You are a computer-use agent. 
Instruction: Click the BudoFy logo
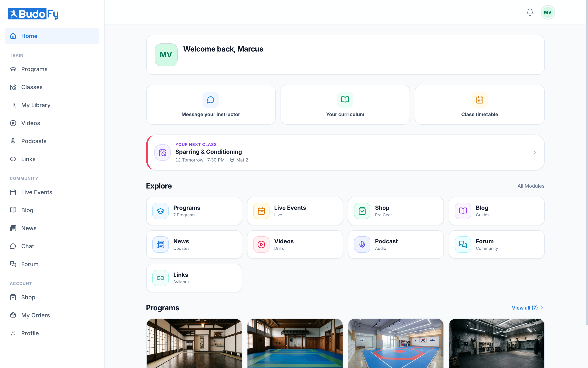tap(33, 14)
